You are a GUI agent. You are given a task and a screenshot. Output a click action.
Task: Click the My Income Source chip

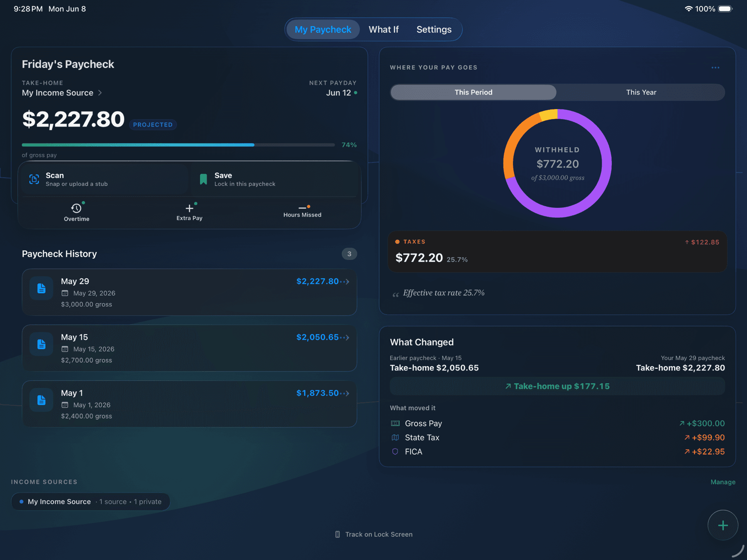tap(90, 502)
